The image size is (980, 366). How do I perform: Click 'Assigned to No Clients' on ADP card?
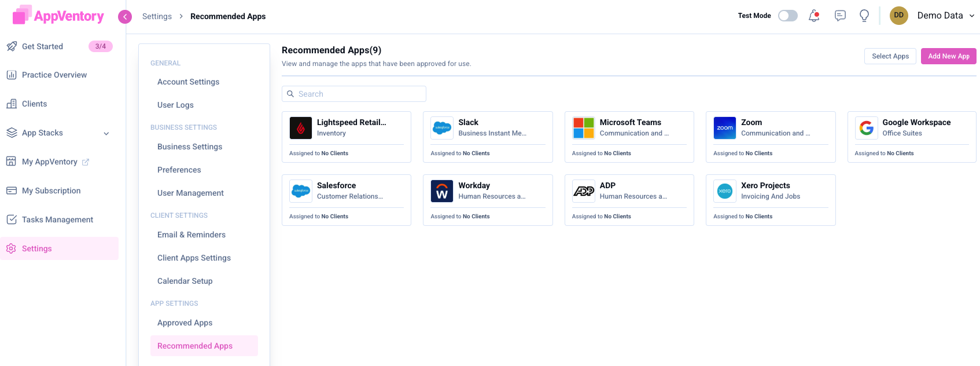[601, 217]
